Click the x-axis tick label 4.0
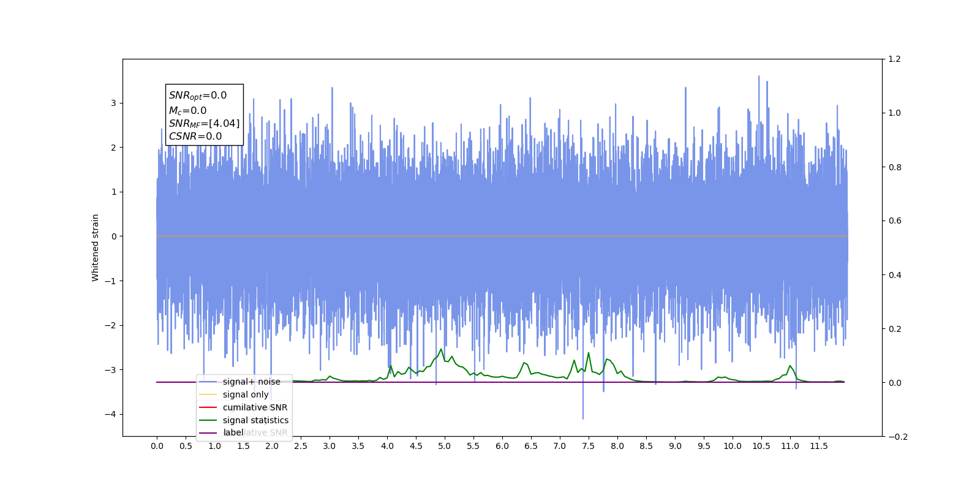 point(387,446)
